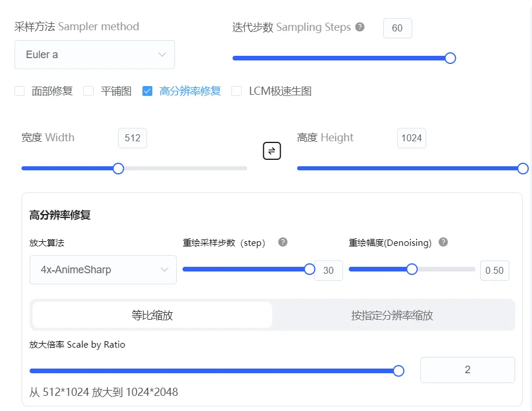Viewport: 532px width, 411px height.
Task: Uncheck the 高分辨率修复 checkbox
Action: pyautogui.click(x=148, y=91)
